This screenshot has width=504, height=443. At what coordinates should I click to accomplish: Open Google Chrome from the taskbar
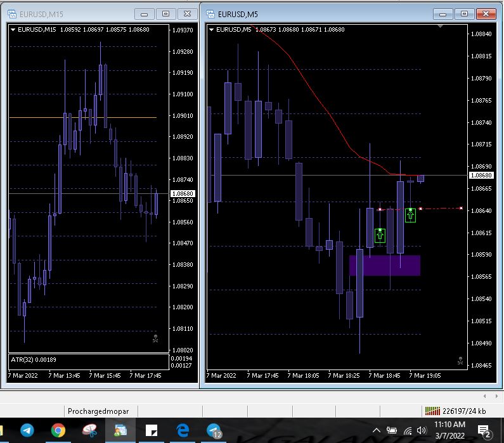58,430
